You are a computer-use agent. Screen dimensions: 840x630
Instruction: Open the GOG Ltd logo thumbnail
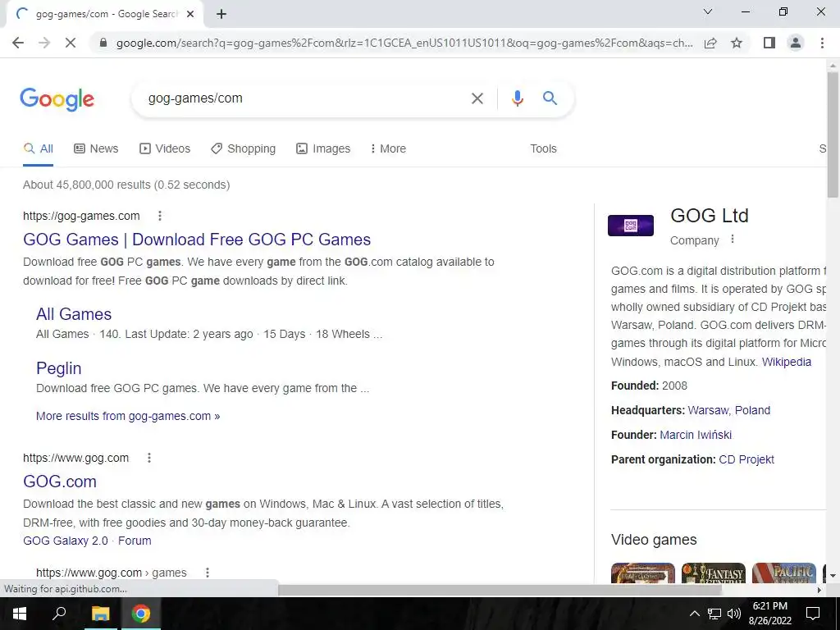(631, 226)
